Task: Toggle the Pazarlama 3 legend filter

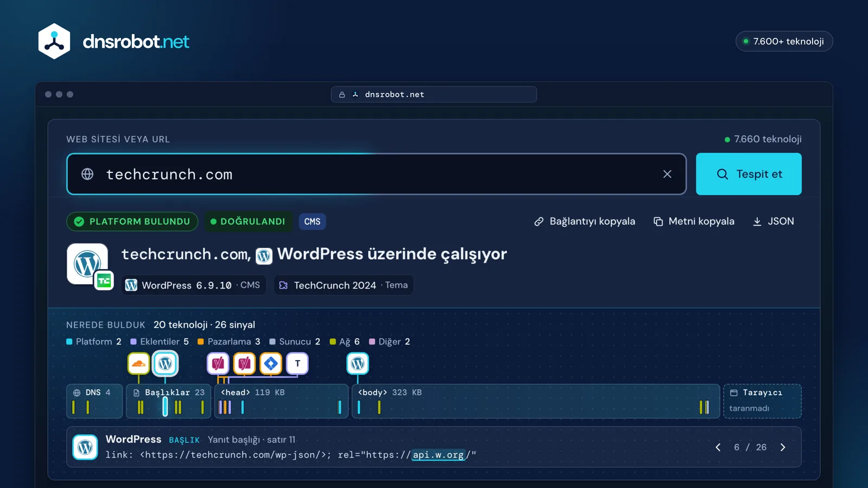Action: coord(229,342)
